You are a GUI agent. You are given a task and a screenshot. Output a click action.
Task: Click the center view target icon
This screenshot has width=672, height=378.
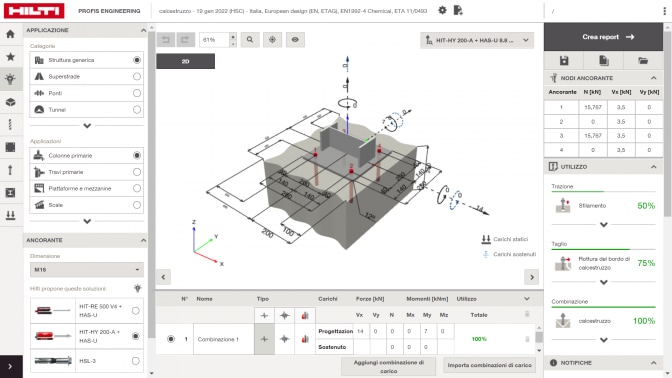pyautogui.click(x=272, y=40)
